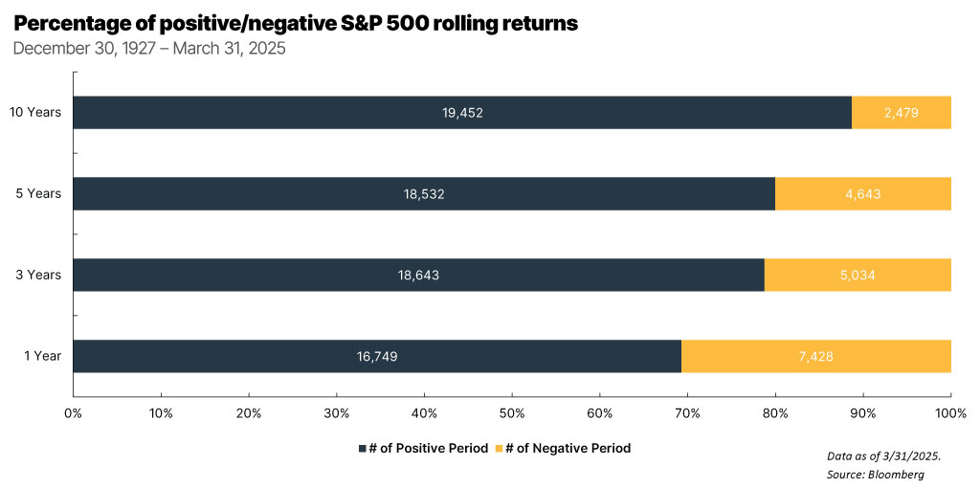Select the 3 Years positive bar showing 18,643
The image size is (980, 488).
pos(417,275)
